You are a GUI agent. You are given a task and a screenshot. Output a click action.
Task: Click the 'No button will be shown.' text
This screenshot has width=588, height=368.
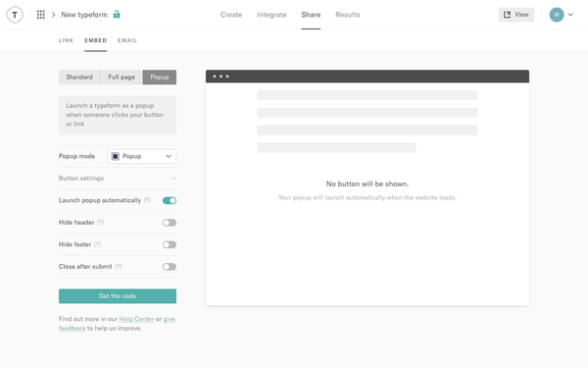point(367,184)
